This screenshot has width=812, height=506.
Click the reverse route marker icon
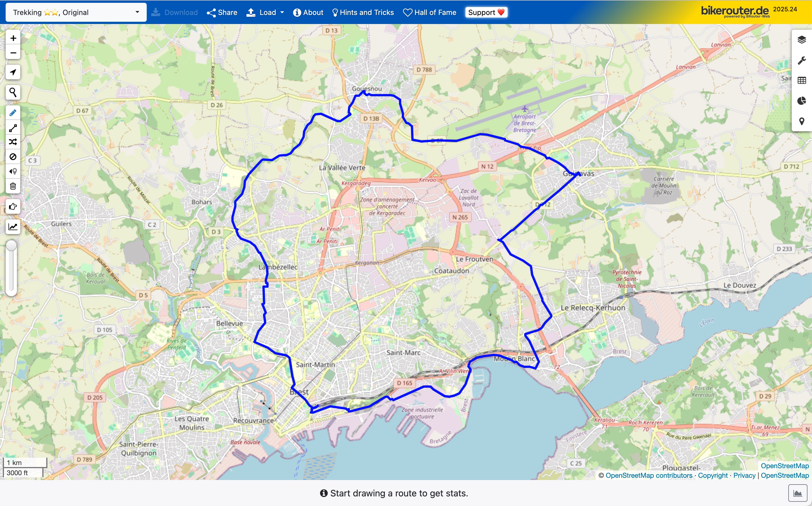(x=13, y=171)
